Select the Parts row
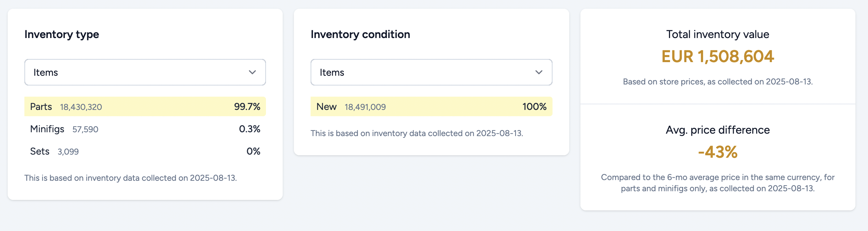The width and height of the screenshot is (868, 231). click(145, 106)
